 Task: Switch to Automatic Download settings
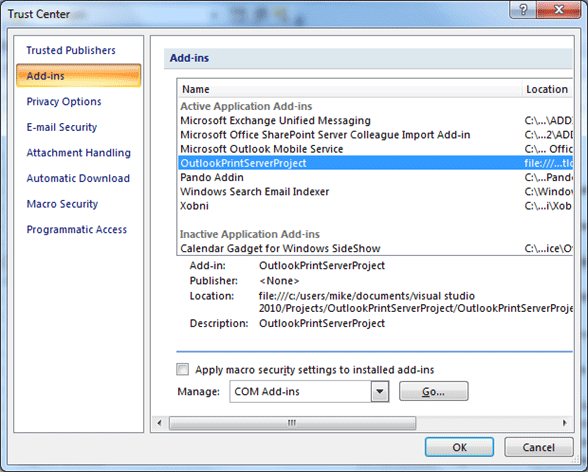tap(78, 178)
